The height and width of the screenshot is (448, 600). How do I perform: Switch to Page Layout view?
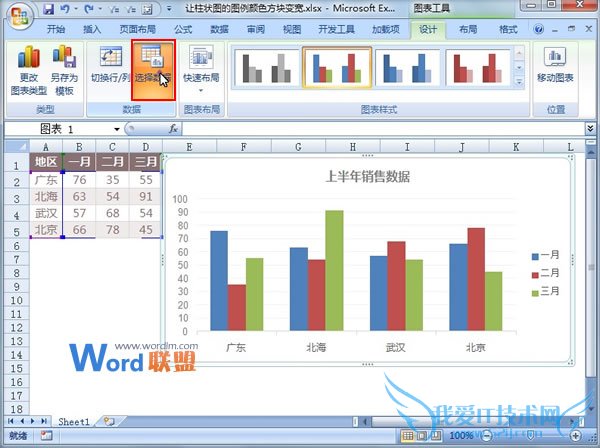[422, 435]
